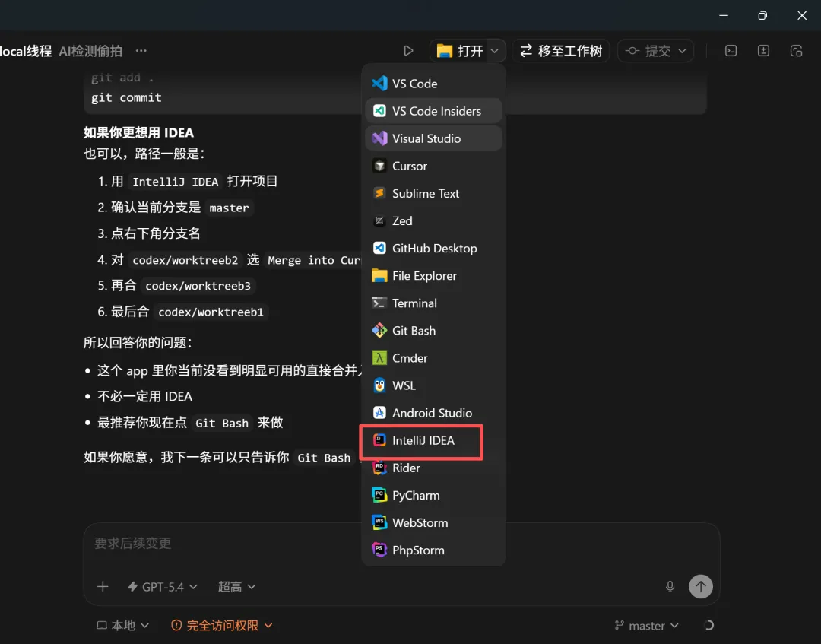Click the 要求后续变更 input field
Image resolution: width=821 pixels, height=644 pixels.
[x=401, y=544]
